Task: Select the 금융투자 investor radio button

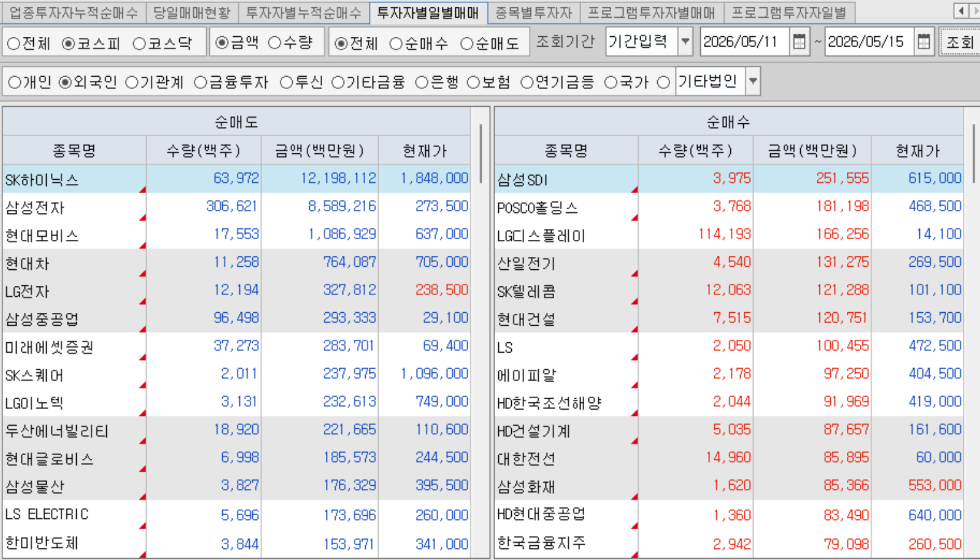Action: [x=201, y=82]
